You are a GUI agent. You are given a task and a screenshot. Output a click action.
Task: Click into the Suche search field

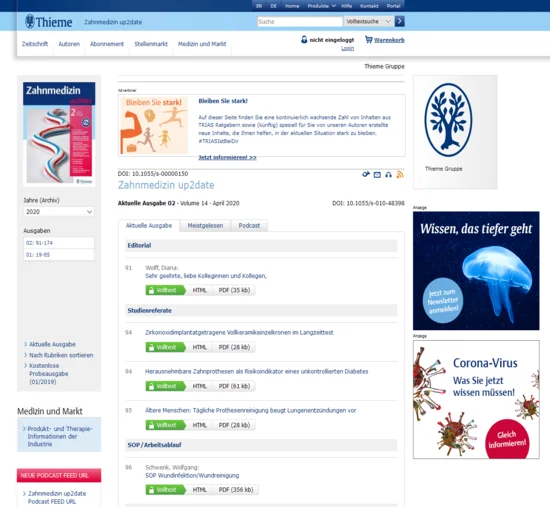300,21
